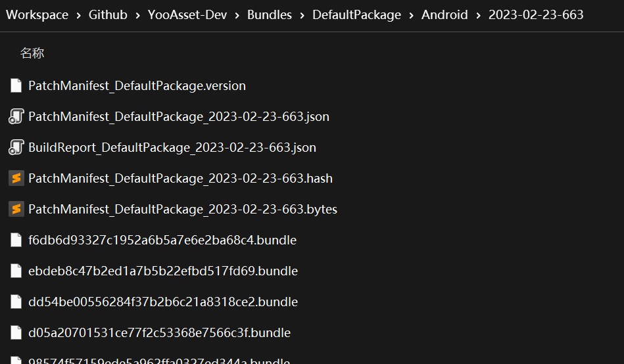
Task: Go to the Github breadcrumb folder
Action: pyautogui.click(x=108, y=14)
